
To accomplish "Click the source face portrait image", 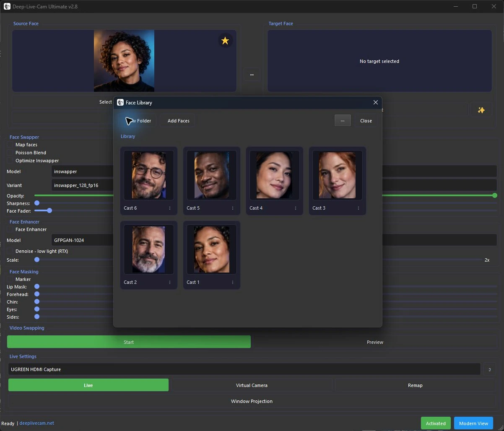I will 124,61.
